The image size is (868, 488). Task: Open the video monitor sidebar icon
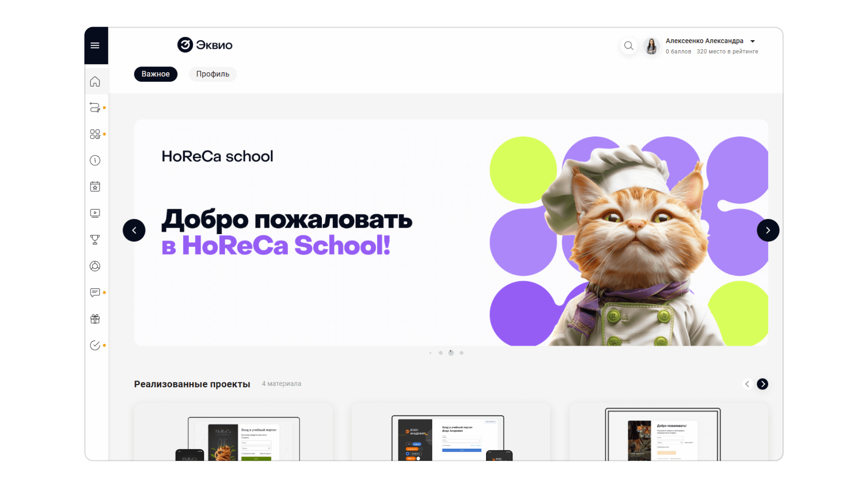pyautogui.click(x=95, y=213)
